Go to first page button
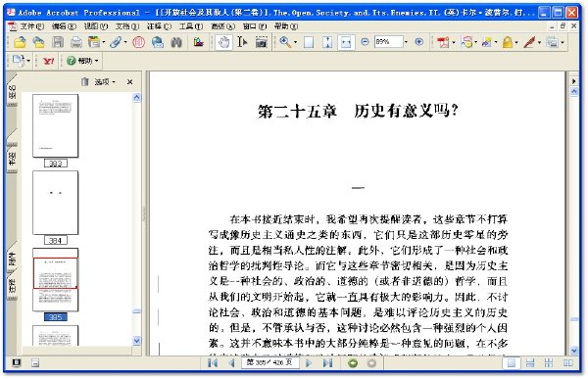This screenshot has height=379, width=588. pyautogui.click(x=213, y=363)
